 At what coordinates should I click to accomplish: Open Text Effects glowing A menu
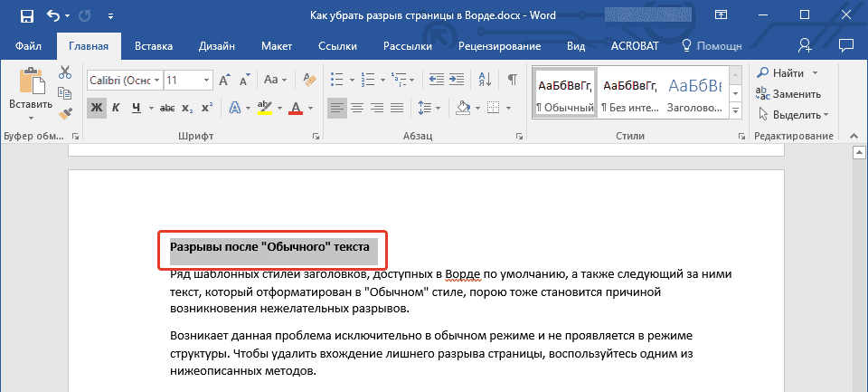235,108
